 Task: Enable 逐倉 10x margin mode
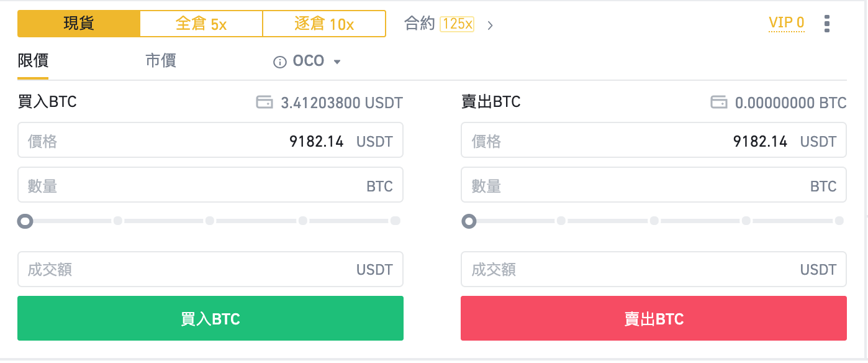pyautogui.click(x=323, y=23)
